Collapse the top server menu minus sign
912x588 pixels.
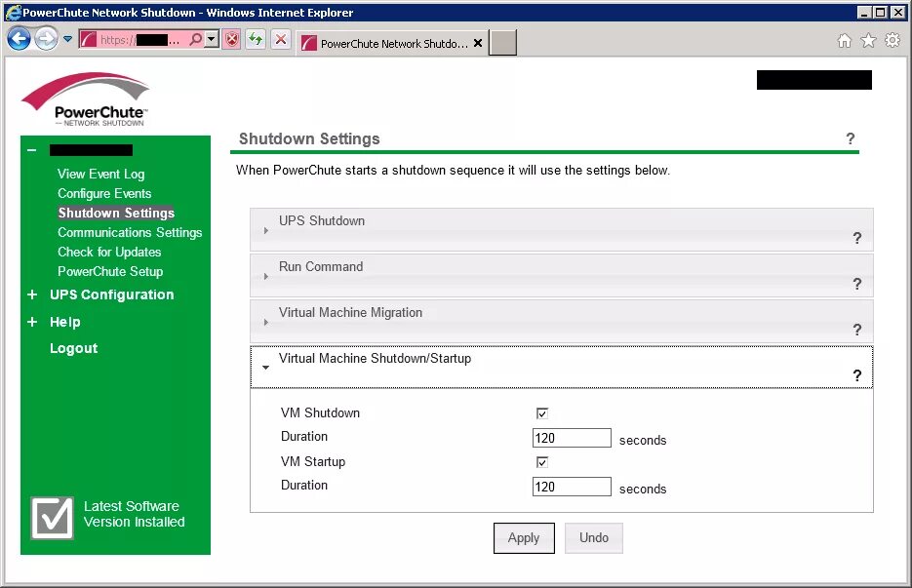(x=32, y=150)
